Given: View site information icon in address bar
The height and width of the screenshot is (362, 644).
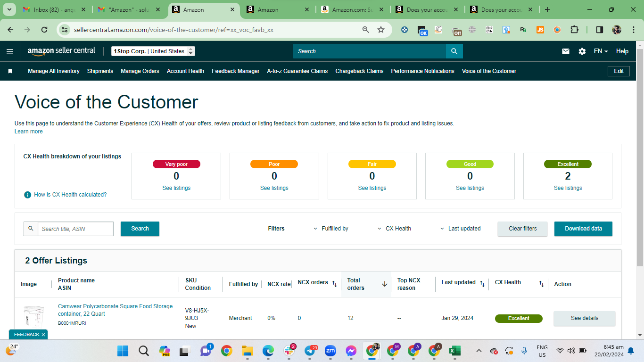Looking at the screenshot, I should tap(65, 30).
